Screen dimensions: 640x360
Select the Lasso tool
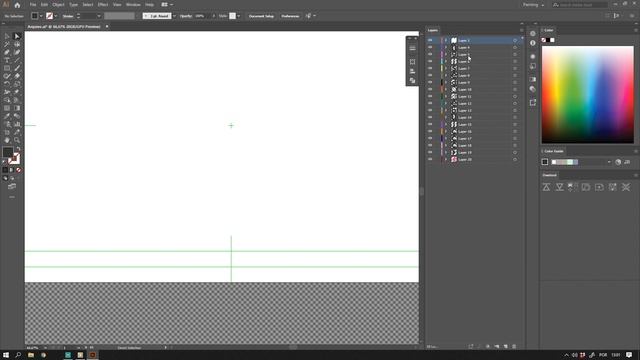pos(17,44)
